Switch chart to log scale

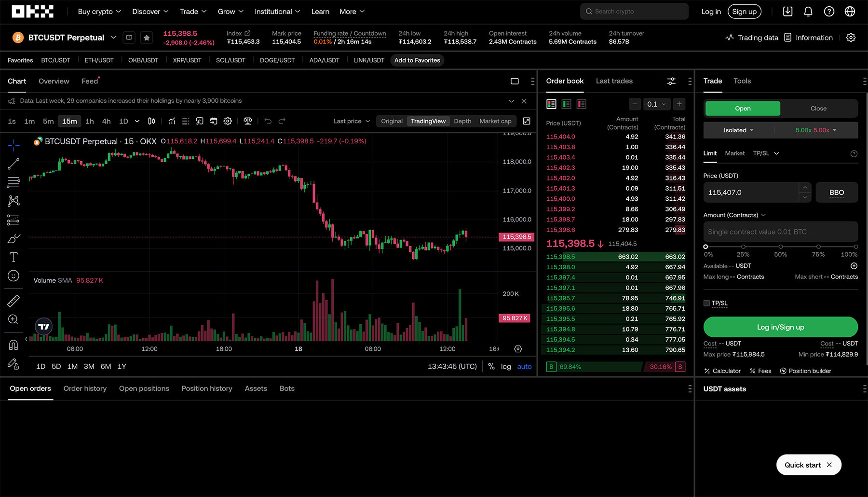pyautogui.click(x=506, y=366)
